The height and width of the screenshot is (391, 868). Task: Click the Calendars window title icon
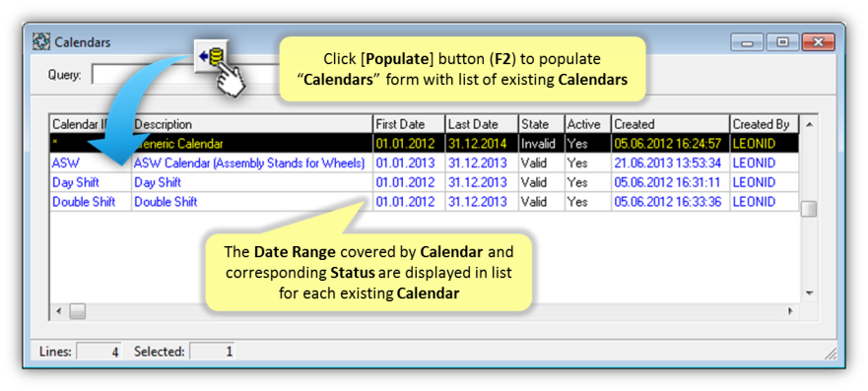41,42
